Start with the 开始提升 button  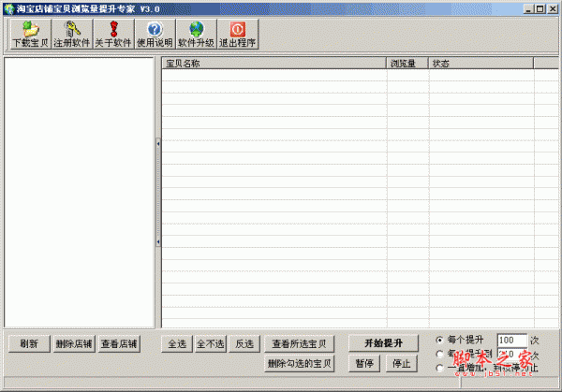coord(383,343)
